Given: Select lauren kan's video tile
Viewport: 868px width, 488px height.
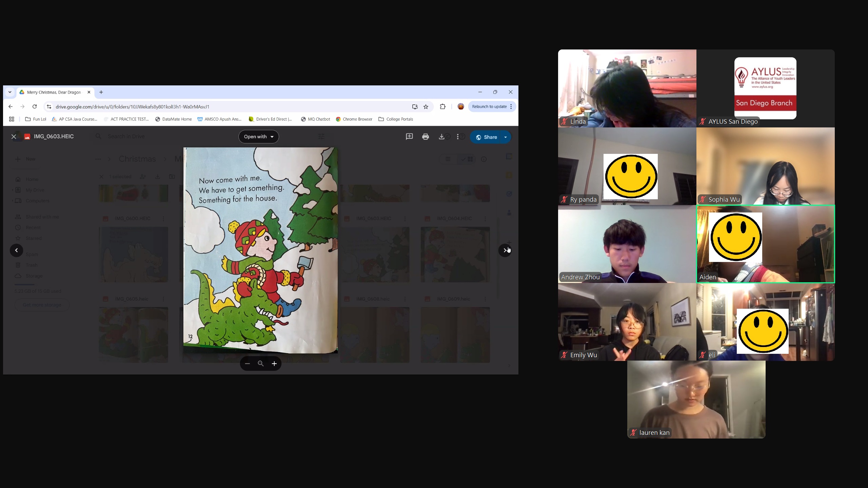Looking at the screenshot, I should coord(696,400).
